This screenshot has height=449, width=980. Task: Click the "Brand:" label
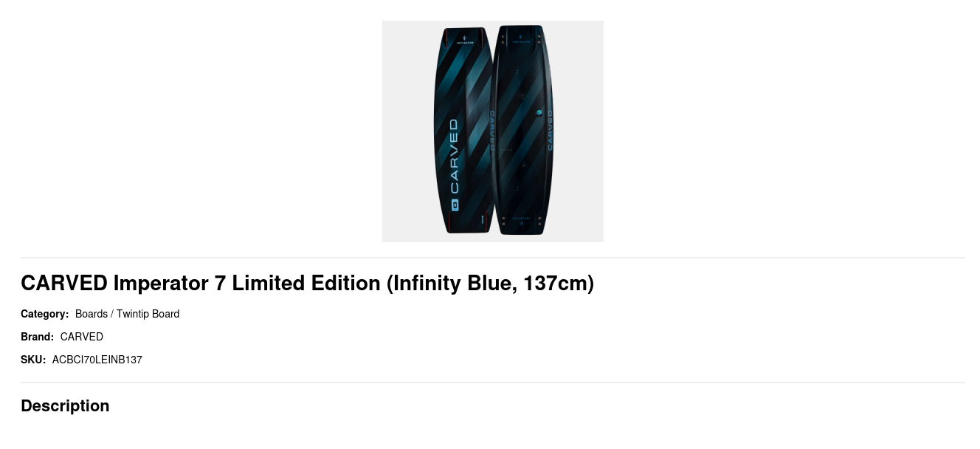point(37,337)
